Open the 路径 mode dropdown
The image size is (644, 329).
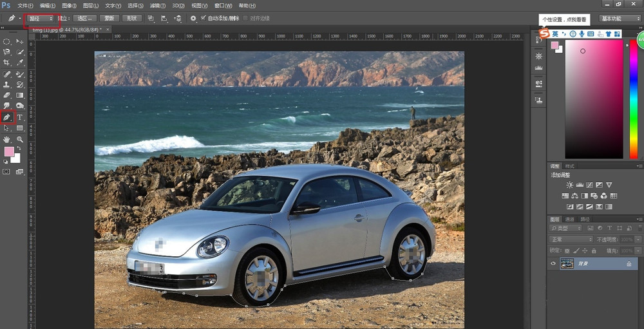point(41,18)
